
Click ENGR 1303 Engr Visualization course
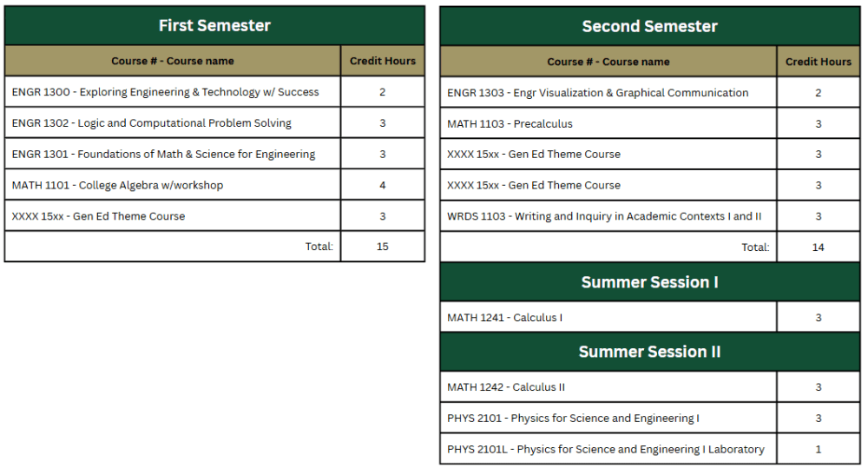(x=598, y=93)
